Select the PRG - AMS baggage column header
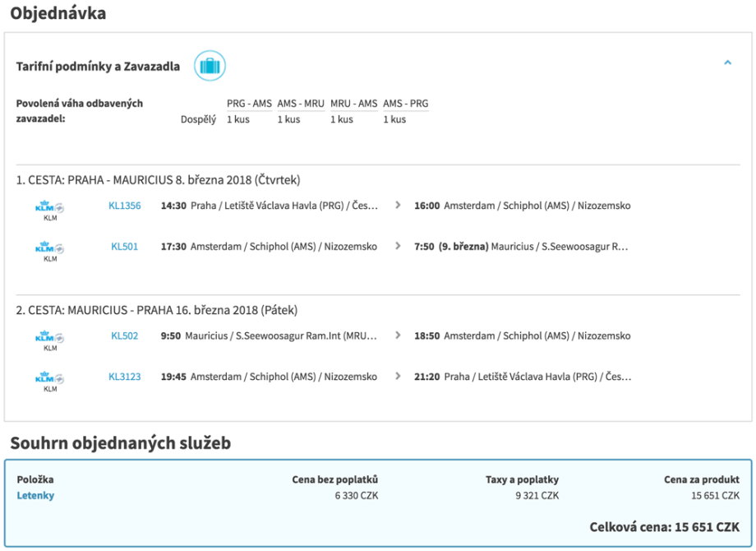Image resolution: width=756 pixels, height=551 pixels. tap(249, 104)
